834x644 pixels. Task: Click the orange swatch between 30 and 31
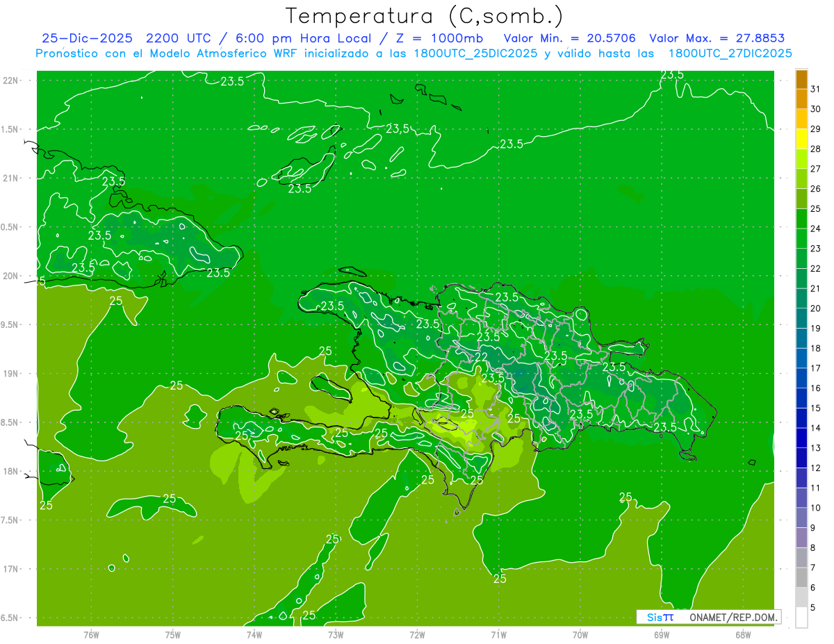pos(801,99)
